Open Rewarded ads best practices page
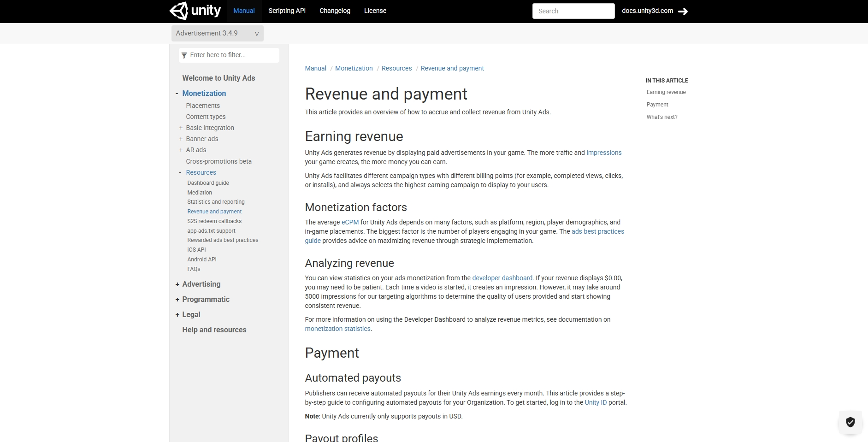Screen dimensions: 868x442 223,240
